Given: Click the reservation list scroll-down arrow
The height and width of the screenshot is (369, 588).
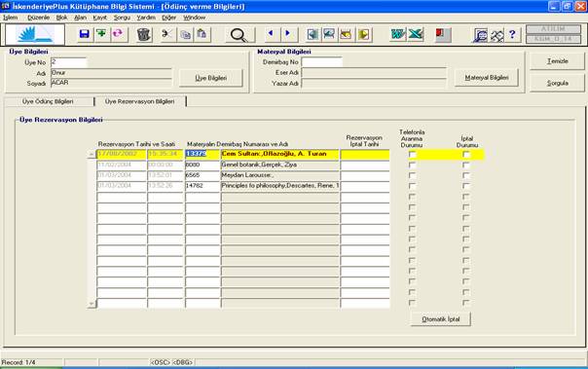Looking at the screenshot, I should pyautogui.click(x=92, y=304).
